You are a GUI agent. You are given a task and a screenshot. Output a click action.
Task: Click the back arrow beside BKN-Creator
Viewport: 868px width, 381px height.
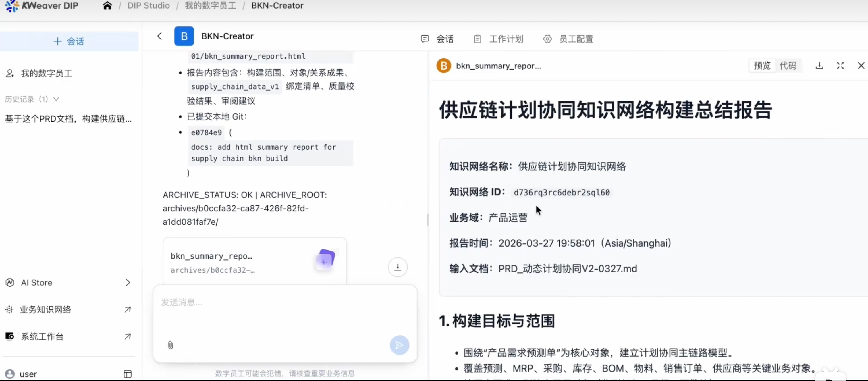pyautogui.click(x=159, y=36)
